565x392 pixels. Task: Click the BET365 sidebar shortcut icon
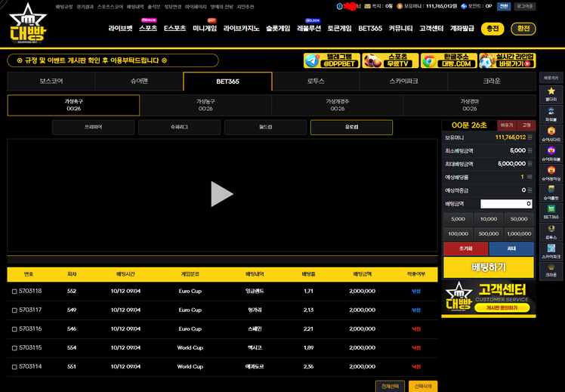click(x=551, y=211)
